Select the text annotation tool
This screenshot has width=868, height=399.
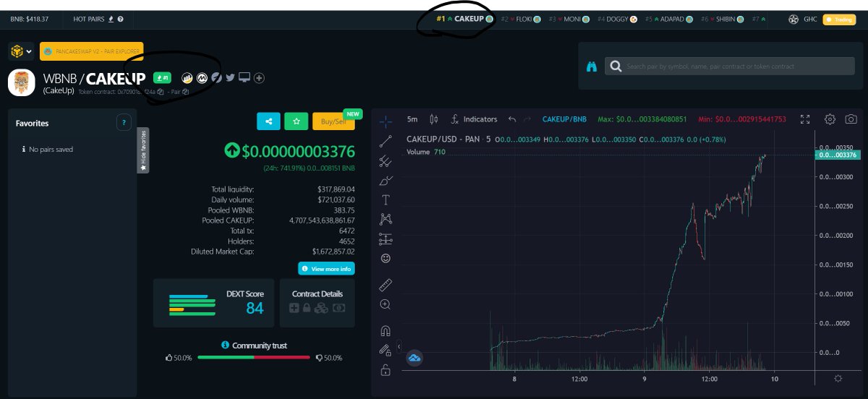(x=386, y=199)
